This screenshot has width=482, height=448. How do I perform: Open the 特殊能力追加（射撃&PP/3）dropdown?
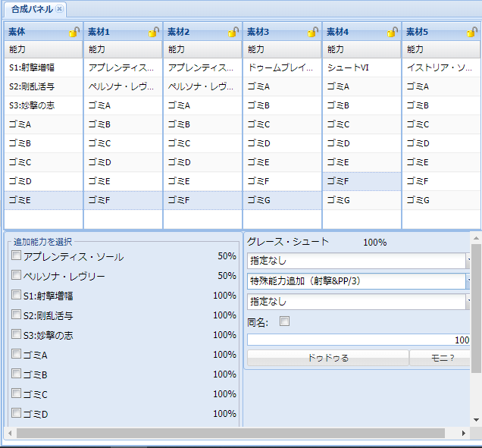click(358, 281)
